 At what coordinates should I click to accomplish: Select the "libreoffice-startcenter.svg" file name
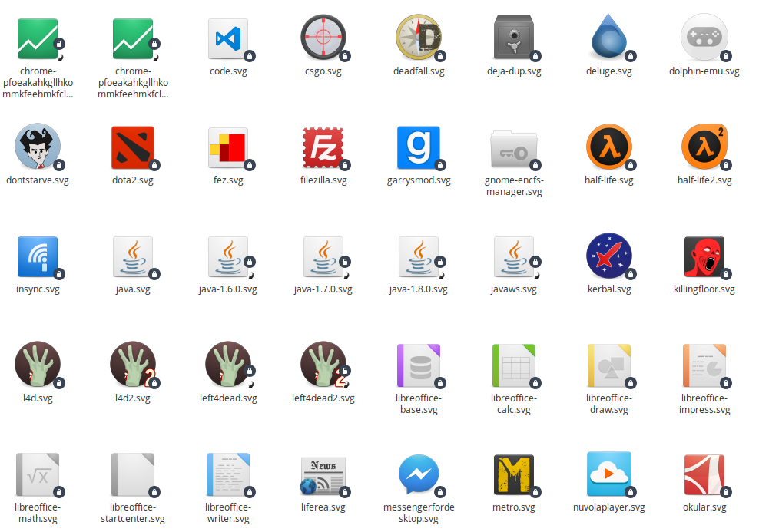(133, 513)
